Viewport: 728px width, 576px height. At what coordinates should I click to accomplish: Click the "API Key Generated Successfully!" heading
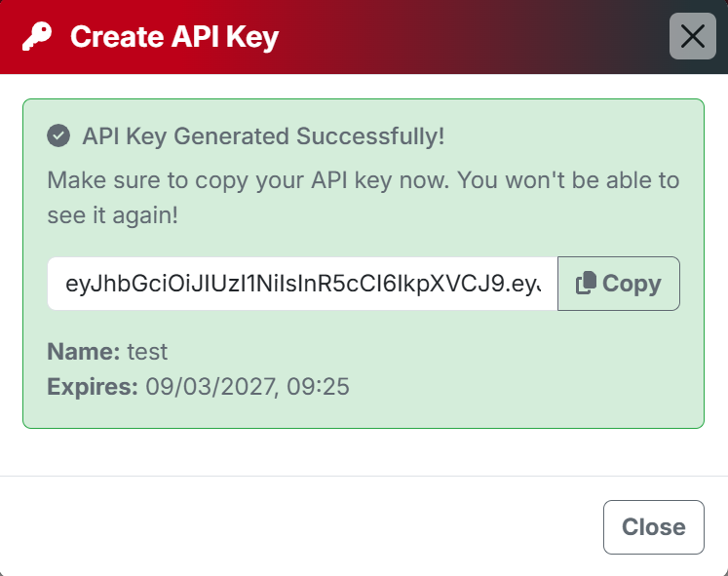click(x=263, y=135)
